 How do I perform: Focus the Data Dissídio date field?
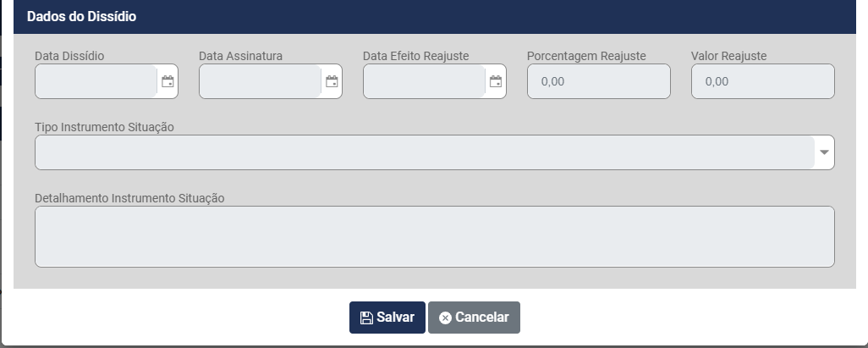click(x=96, y=82)
